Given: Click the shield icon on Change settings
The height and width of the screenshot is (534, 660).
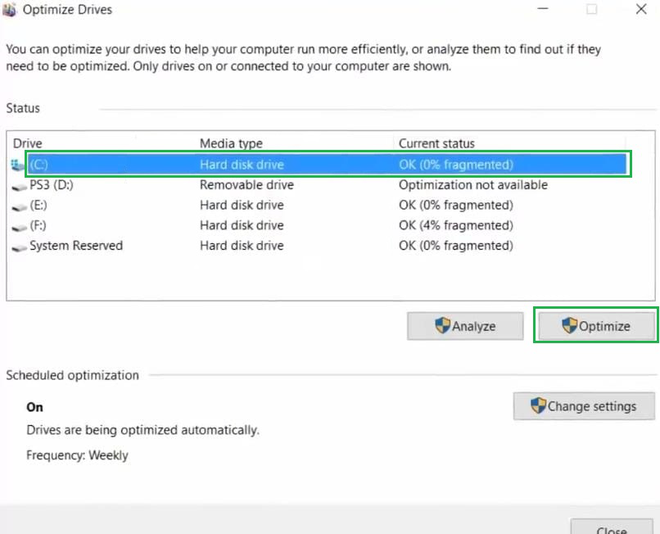Looking at the screenshot, I should 538,406.
